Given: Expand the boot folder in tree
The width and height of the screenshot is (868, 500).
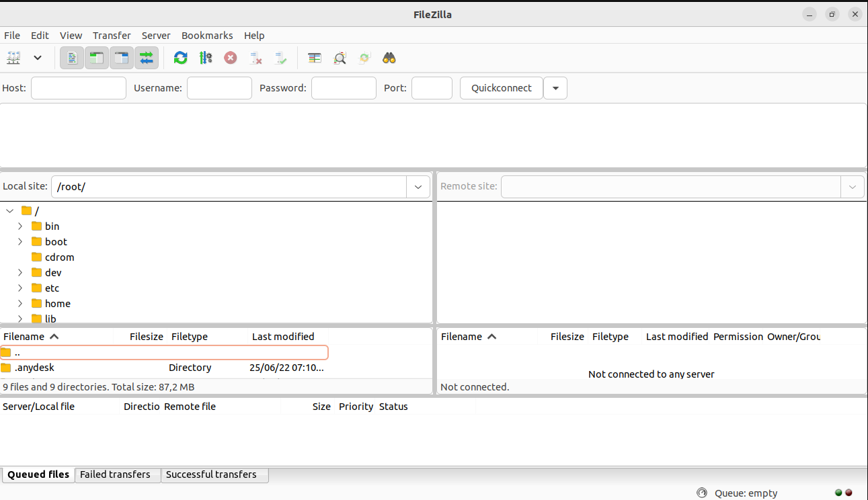Looking at the screenshot, I should 20,241.
